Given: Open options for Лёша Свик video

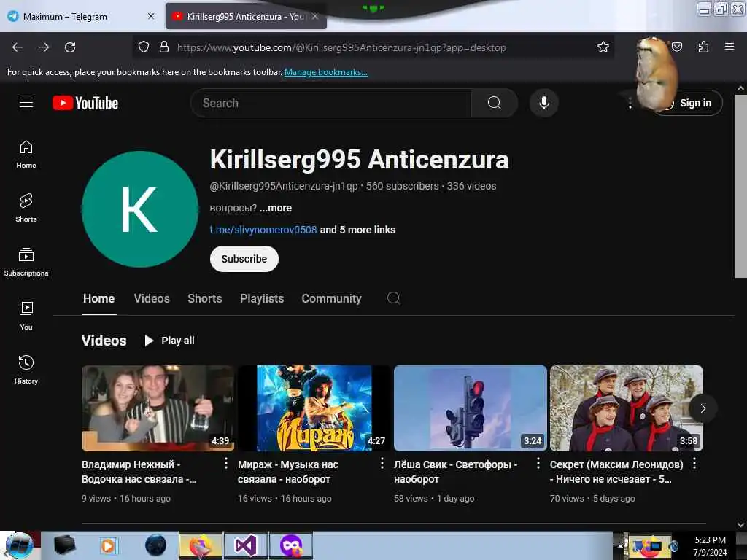Looking at the screenshot, I should (538, 464).
